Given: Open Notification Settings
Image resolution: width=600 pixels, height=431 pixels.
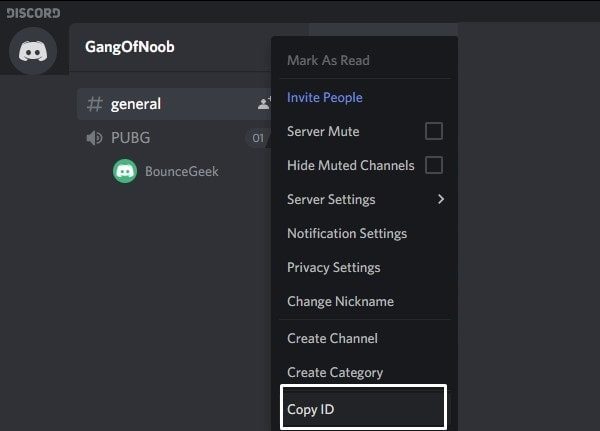Looking at the screenshot, I should coord(365,233).
